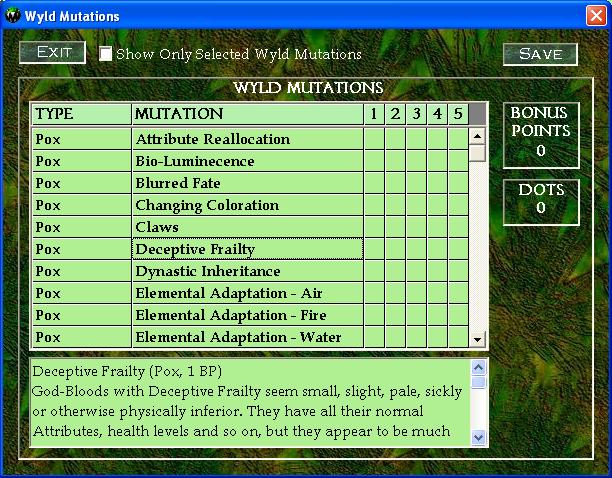612x478 pixels.
Task: Toggle Show Only Selected Wyld Mutations checkbox
Action: pos(105,54)
